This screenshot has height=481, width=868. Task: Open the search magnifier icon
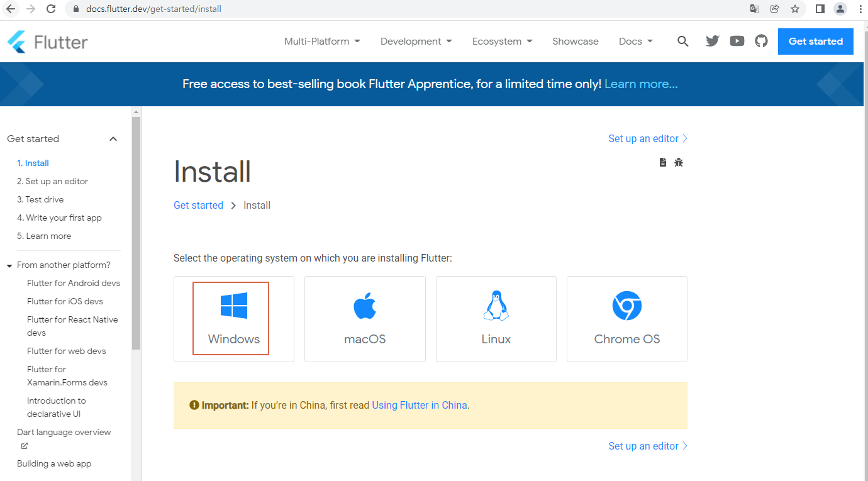(x=683, y=41)
